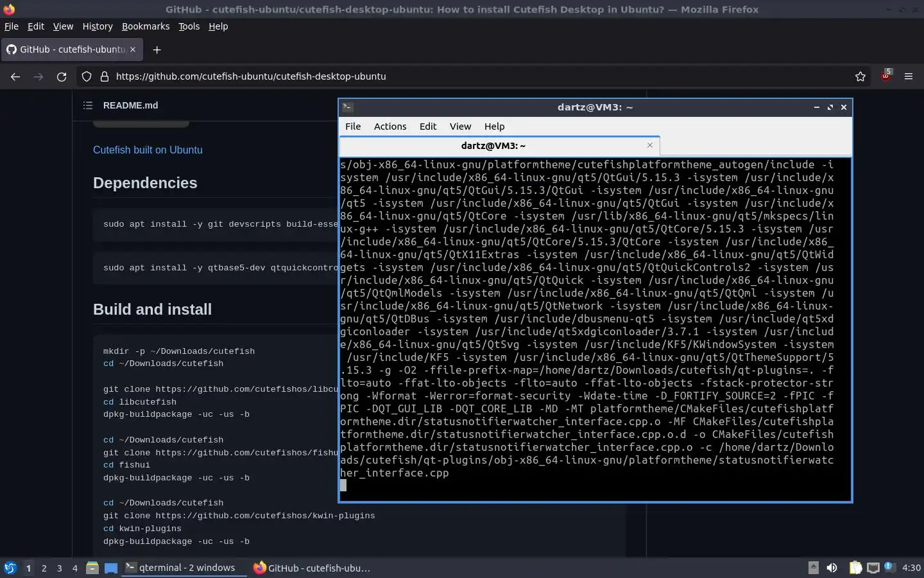This screenshot has height=578, width=924.
Task: Open the qterminal View menu
Action: click(x=460, y=127)
